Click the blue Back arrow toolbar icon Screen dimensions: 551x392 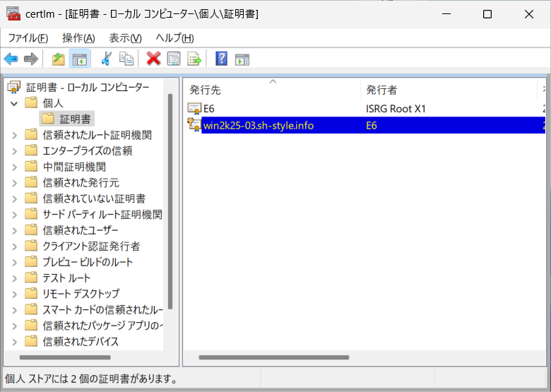pyautogui.click(x=11, y=59)
